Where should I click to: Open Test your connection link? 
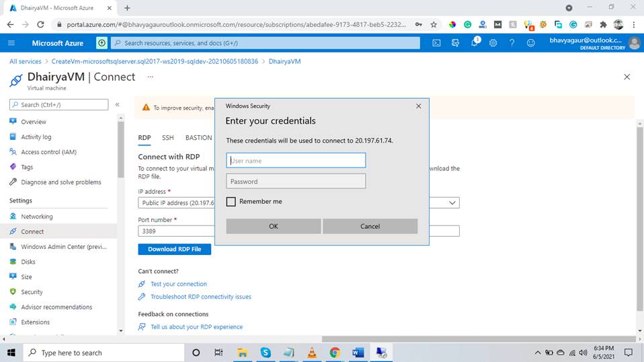[x=179, y=284]
